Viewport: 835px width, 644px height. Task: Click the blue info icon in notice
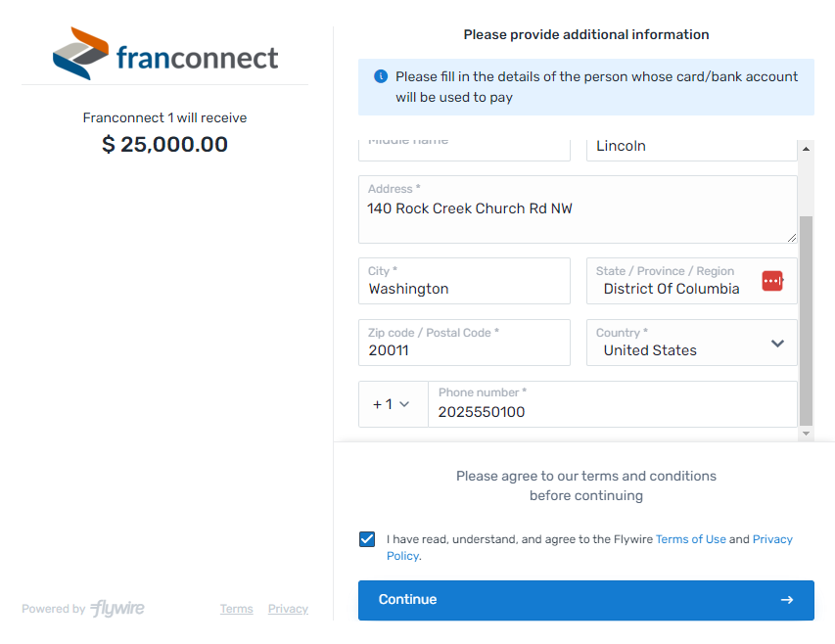coord(381,76)
